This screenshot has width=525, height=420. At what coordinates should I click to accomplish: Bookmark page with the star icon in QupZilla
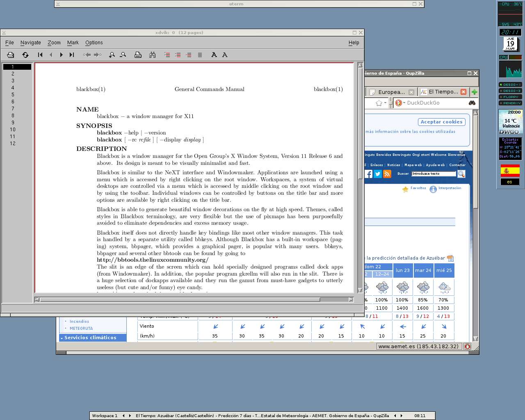[x=379, y=103]
